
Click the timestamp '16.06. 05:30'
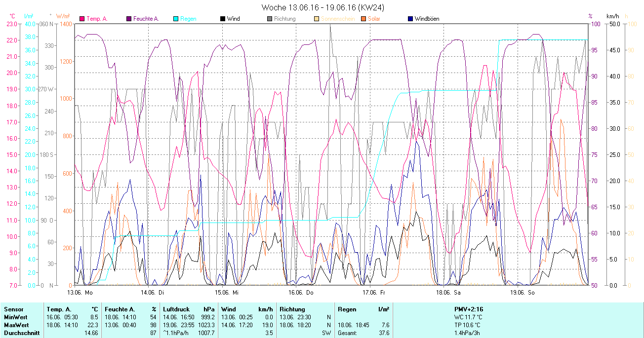click(62, 317)
